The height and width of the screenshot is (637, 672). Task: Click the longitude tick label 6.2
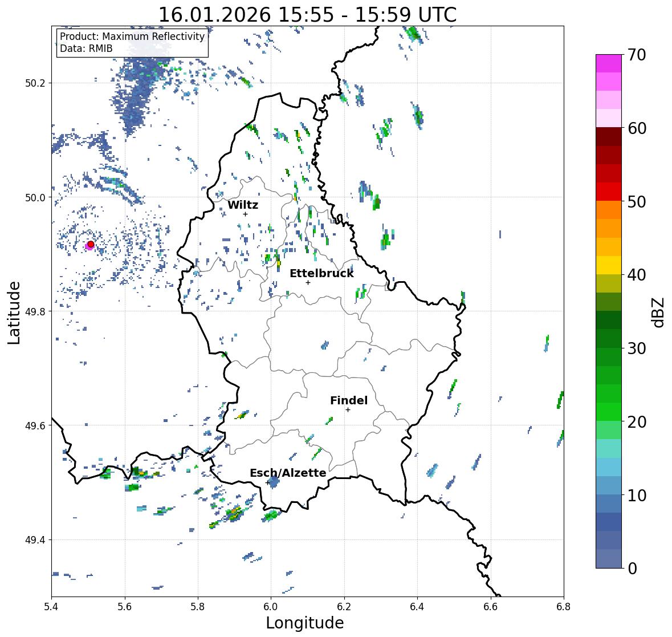(344, 606)
